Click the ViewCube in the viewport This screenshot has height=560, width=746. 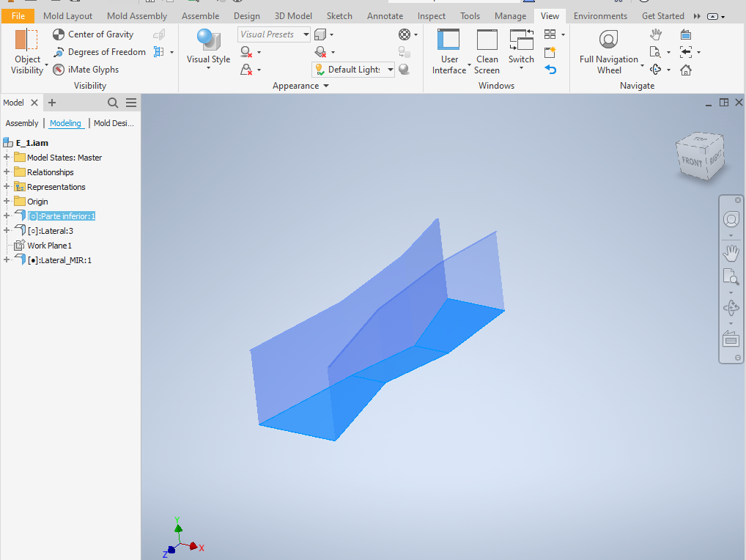tap(698, 158)
